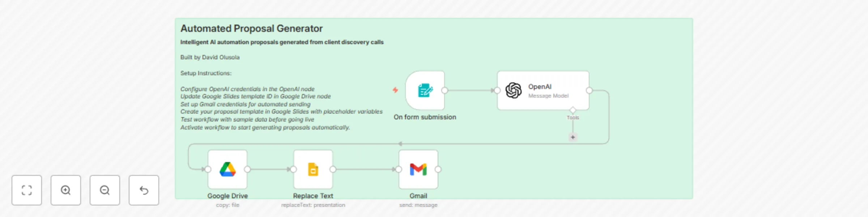Click the Gmail node output connector

(x=438, y=169)
